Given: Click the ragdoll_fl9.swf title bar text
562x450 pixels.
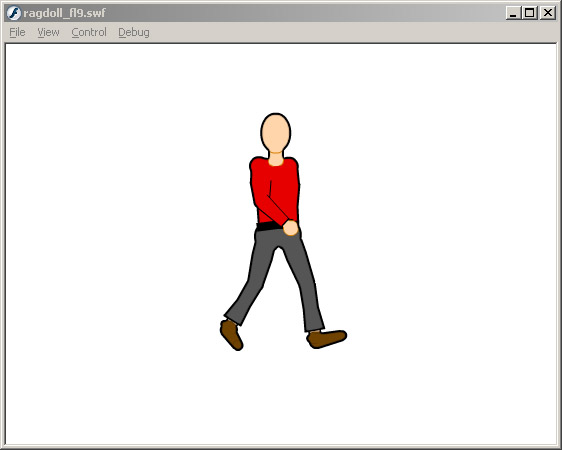Looking at the screenshot, I should tap(65, 13).
